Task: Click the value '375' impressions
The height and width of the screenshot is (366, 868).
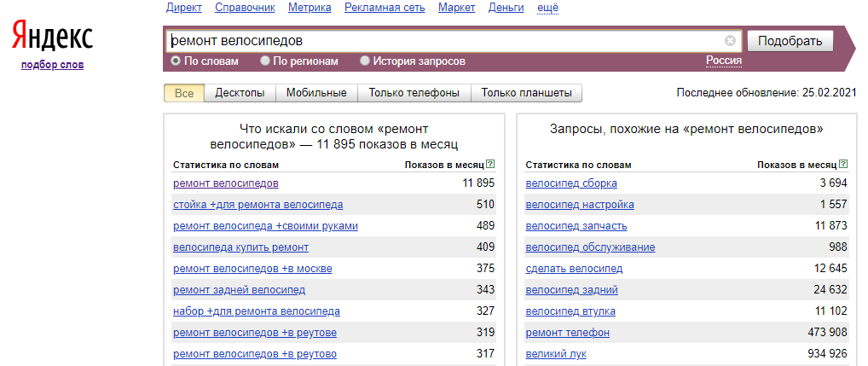Action: click(485, 269)
